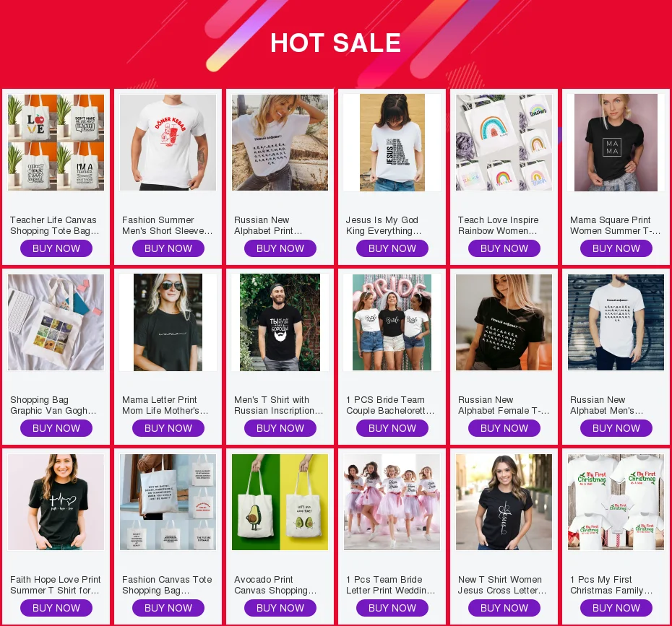672x626 pixels.
Task: Click BUY NOW for Russian New Alphabet Men's
Action: tap(616, 428)
